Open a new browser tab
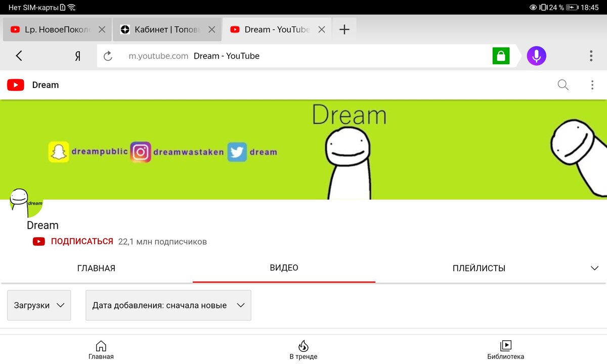 coord(344,29)
